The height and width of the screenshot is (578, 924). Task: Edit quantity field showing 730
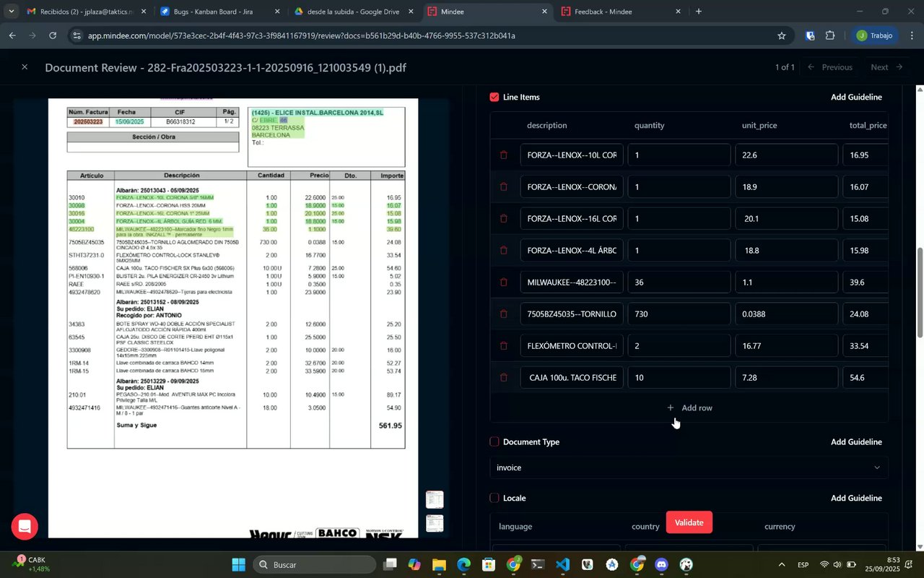[x=679, y=314]
